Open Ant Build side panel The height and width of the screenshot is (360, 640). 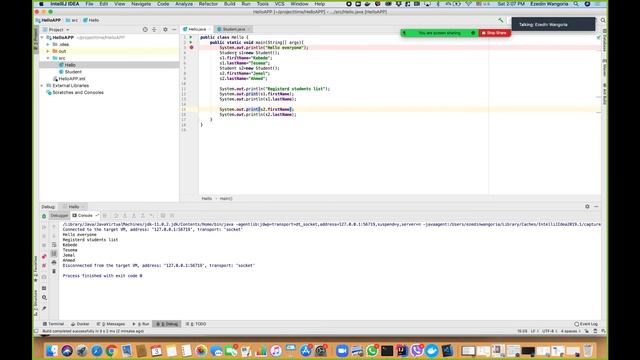(604, 94)
